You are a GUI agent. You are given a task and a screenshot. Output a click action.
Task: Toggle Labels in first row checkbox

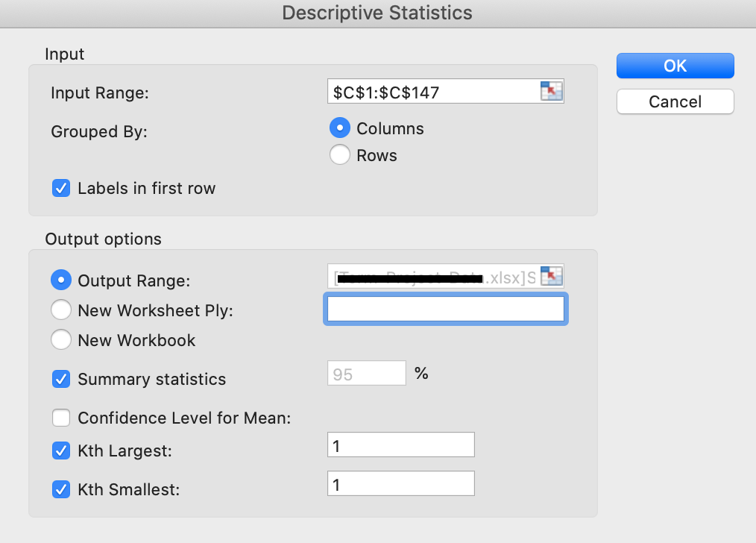pyautogui.click(x=61, y=188)
